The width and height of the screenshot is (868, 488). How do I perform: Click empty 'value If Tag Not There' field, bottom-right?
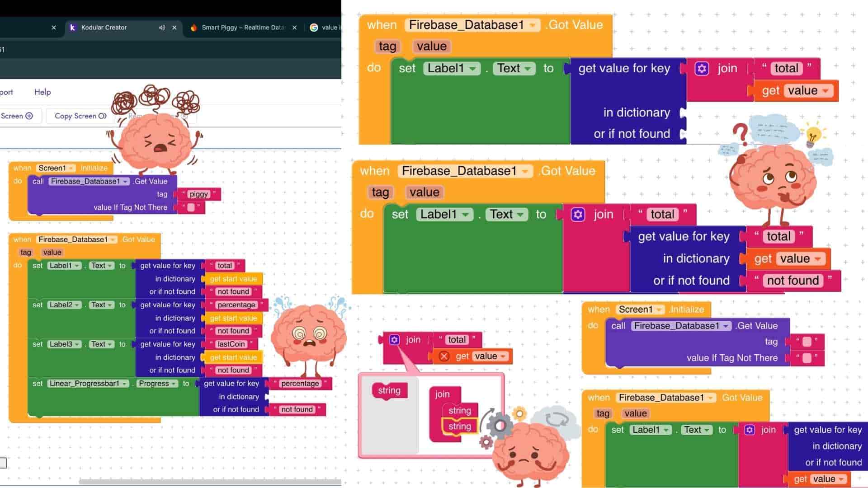coord(807,358)
